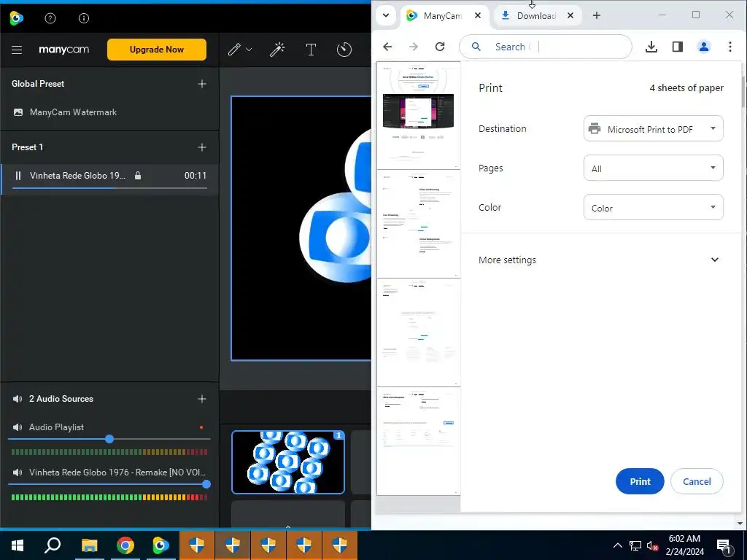Open the Windows Start menu
The image size is (747, 560).
click(18, 545)
